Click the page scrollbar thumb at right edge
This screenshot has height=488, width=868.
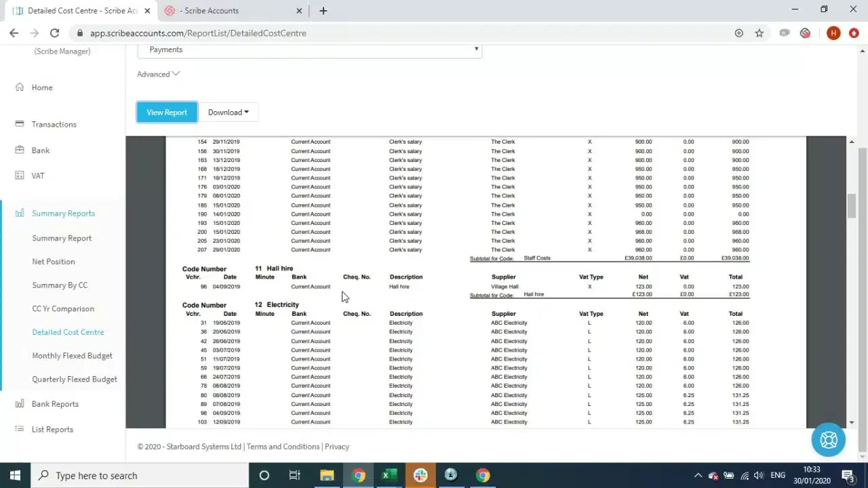tap(863, 298)
